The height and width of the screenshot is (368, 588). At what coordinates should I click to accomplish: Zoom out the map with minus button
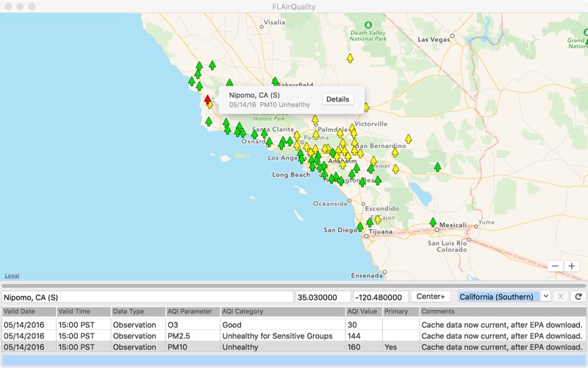coord(555,266)
